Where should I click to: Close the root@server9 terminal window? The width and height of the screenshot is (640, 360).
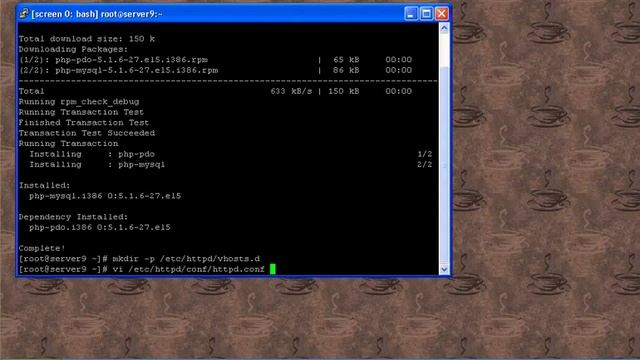(x=442, y=14)
